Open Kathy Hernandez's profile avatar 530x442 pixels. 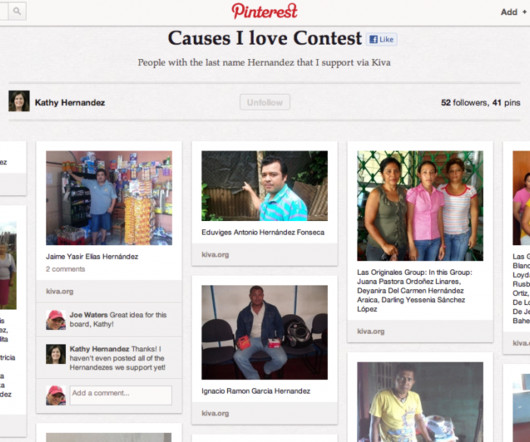coord(19,101)
